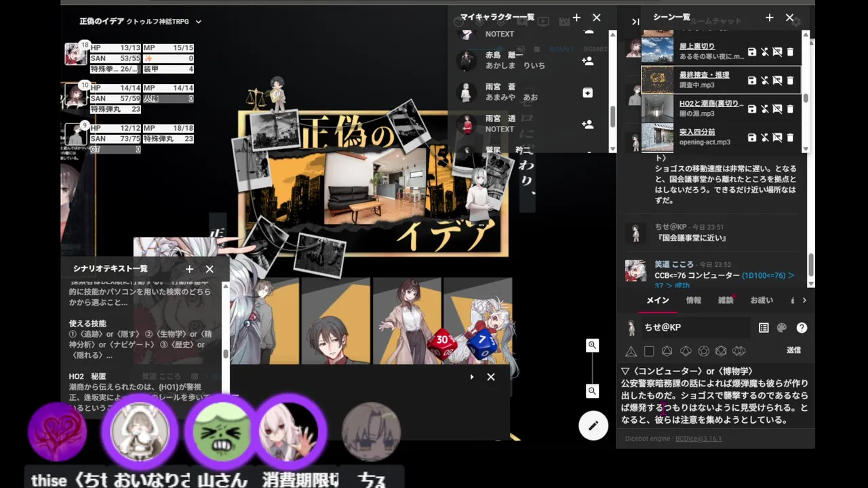Add a new scene in シーン一覧

tap(769, 18)
